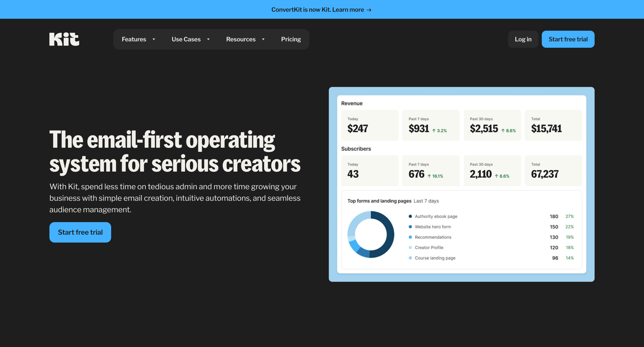
Task: Click the arrow icon in announcement banner
Action: click(369, 10)
